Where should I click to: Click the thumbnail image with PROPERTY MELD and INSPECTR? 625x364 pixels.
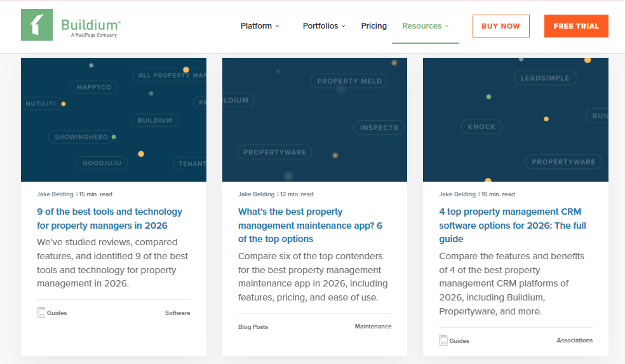314,119
